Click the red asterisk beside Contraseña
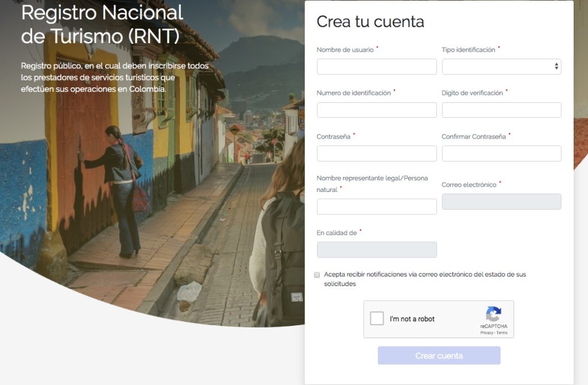 coord(354,134)
